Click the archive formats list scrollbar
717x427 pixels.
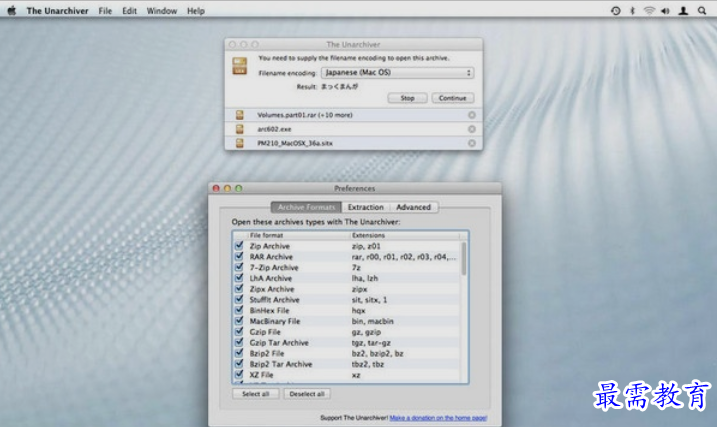tap(464, 259)
